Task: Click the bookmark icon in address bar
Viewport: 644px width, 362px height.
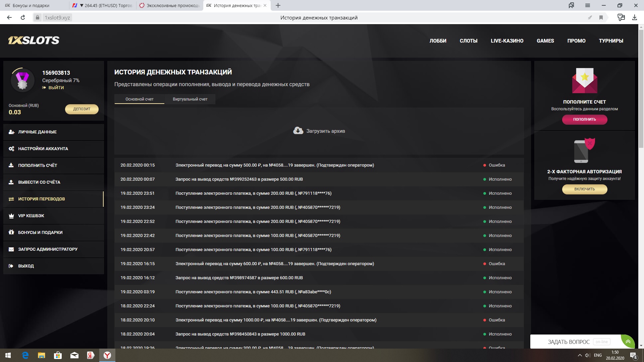Action: click(x=601, y=17)
